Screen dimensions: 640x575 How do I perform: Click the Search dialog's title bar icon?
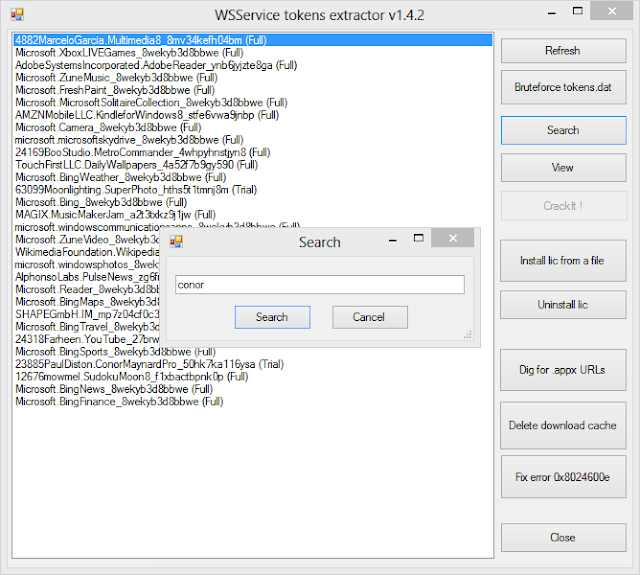[176, 242]
